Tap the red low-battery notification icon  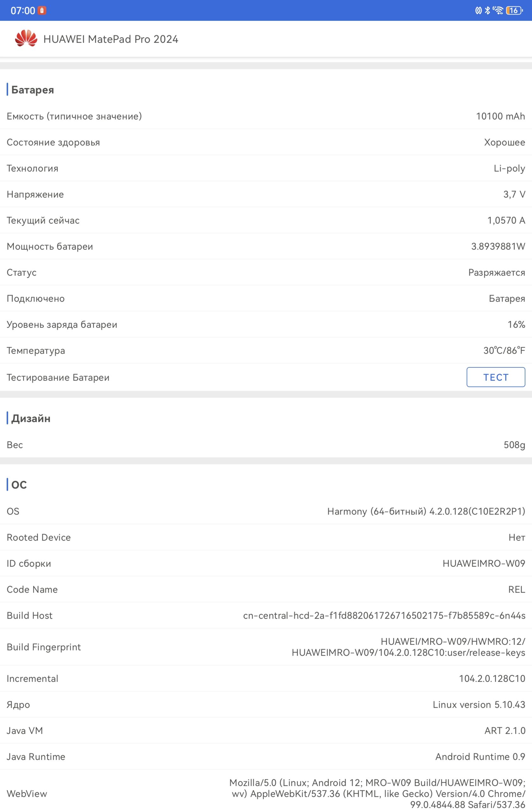pyautogui.click(x=42, y=10)
